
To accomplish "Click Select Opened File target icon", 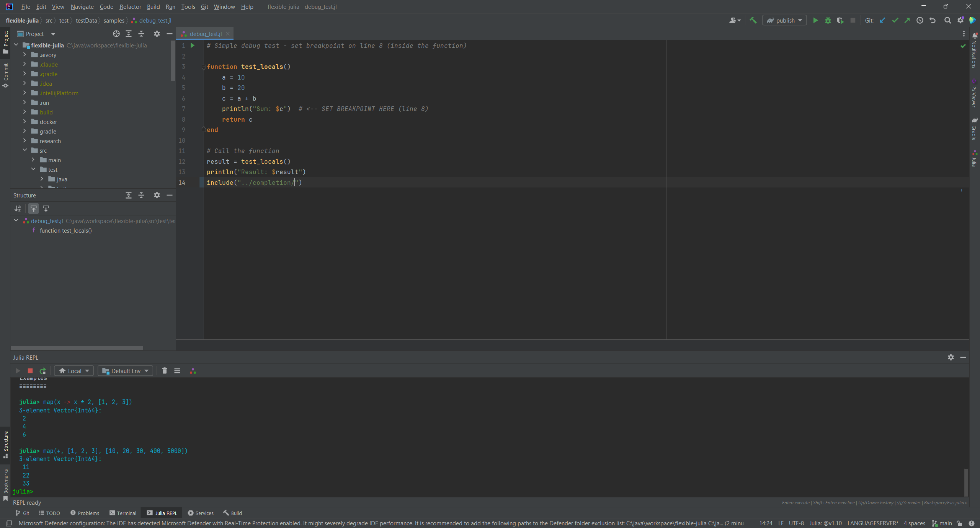I will click(x=116, y=34).
